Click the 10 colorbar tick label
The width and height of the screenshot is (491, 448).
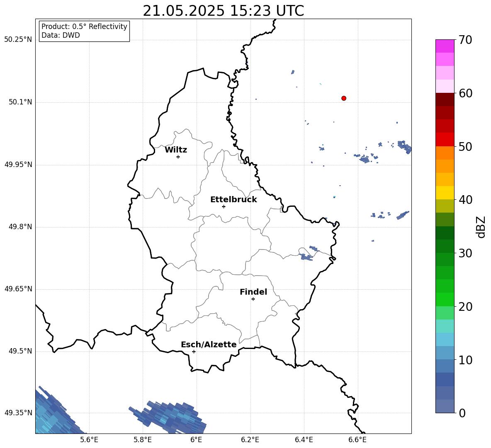[465, 360]
